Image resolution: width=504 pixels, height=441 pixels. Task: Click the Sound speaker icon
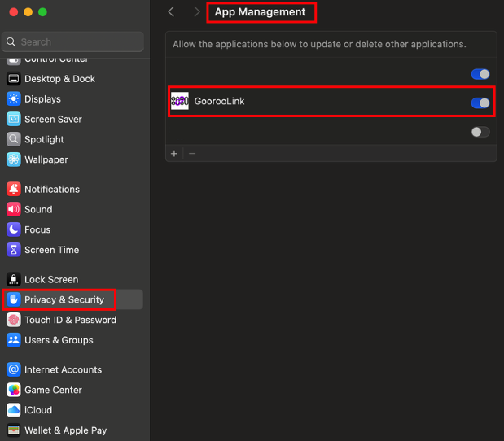pos(14,209)
